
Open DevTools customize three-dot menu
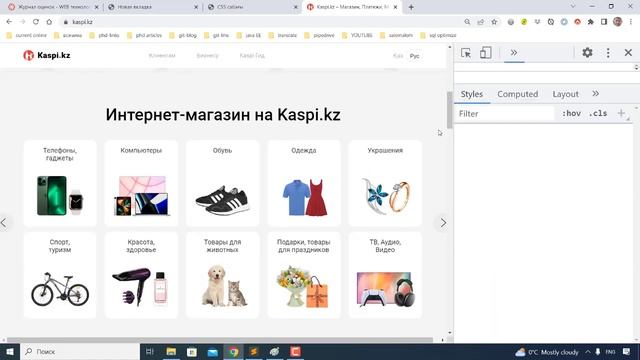coord(608,53)
